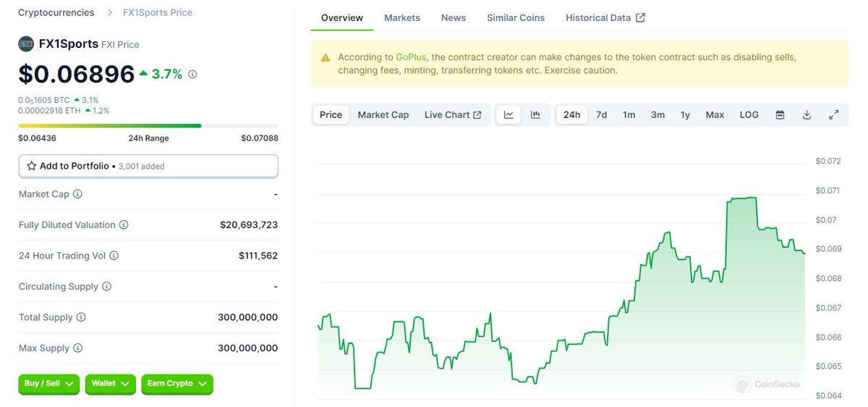Set chart range to 3m
The width and height of the screenshot is (868, 407).
[x=658, y=114]
